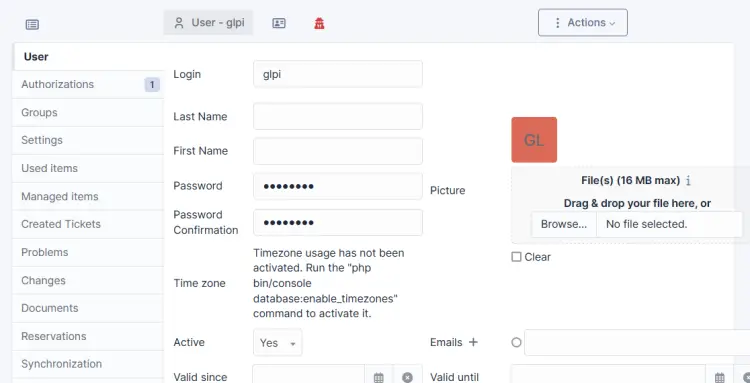The height and width of the screenshot is (383, 750).
Task: Clear the Valid since date with x icon
Action: [x=407, y=377]
